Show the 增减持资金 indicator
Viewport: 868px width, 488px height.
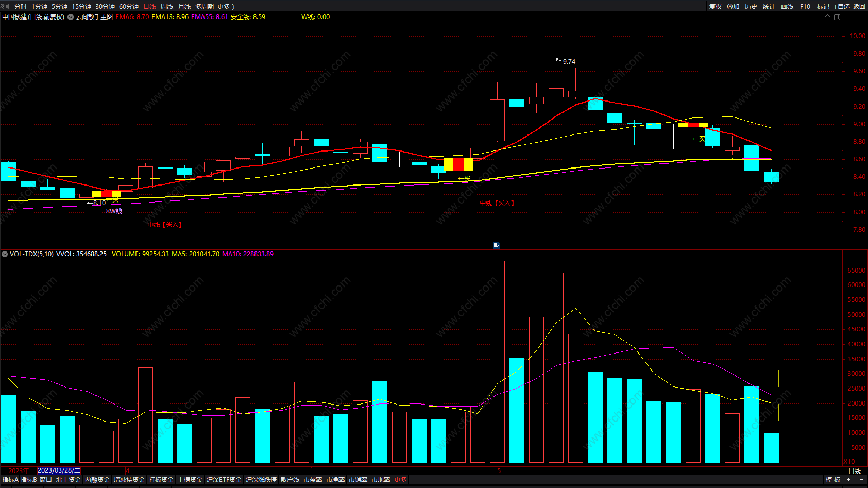click(x=129, y=480)
